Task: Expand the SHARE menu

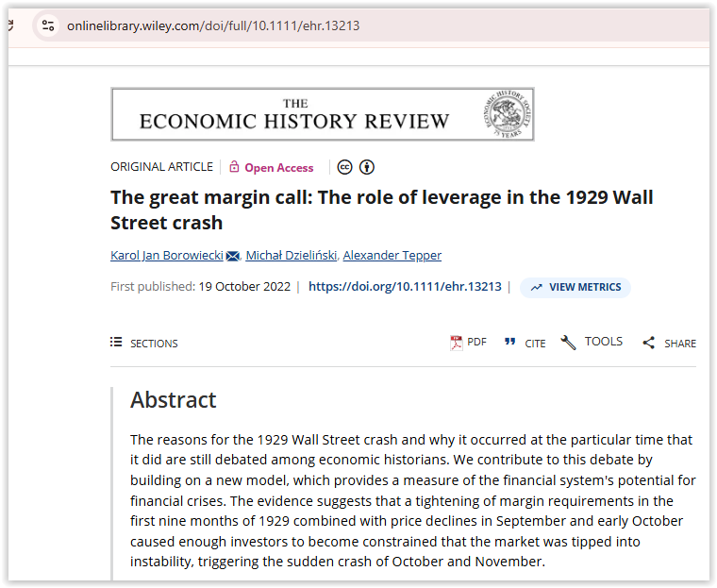Action: (680, 344)
